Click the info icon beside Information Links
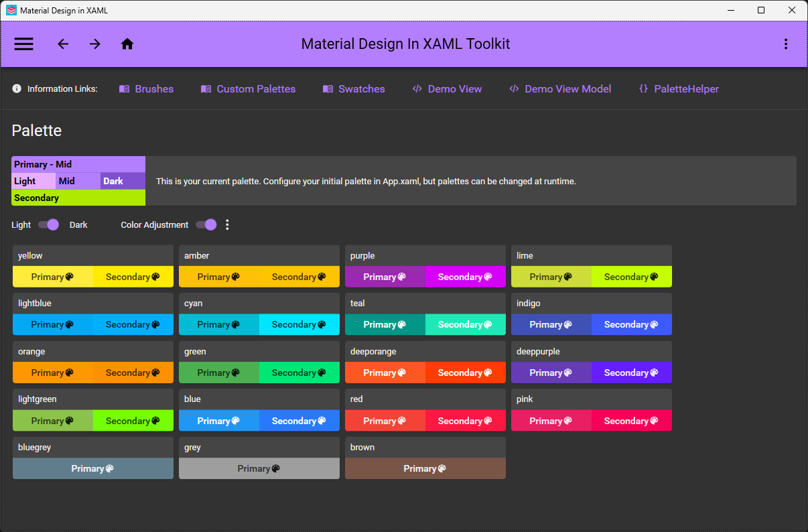 tap(17, 88)
